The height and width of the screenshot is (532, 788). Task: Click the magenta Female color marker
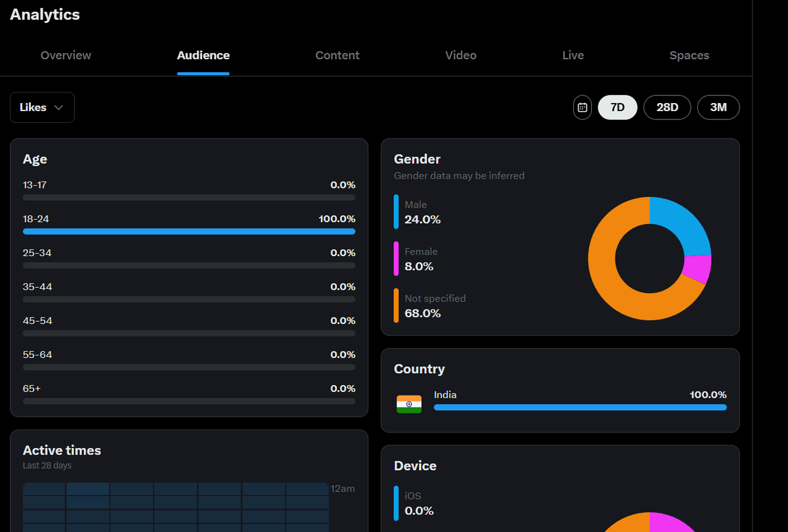click(x=396, y=258)
